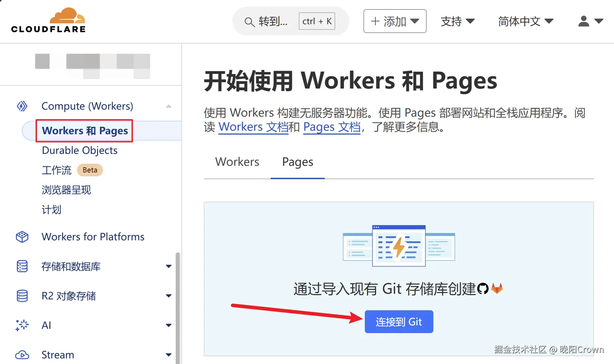The image size is (614, 364).
Task: Switch to the Pages tab
Action: (x=298, y=162)
